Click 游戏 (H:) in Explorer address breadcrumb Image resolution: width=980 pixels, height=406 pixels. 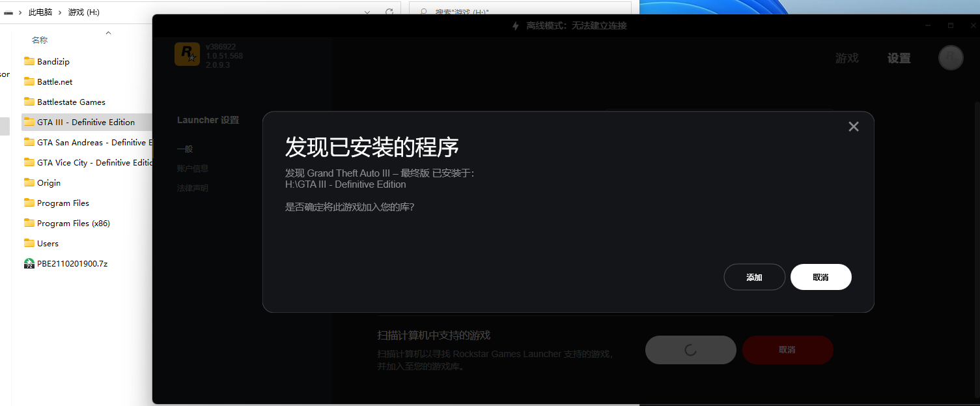[84, 12]
